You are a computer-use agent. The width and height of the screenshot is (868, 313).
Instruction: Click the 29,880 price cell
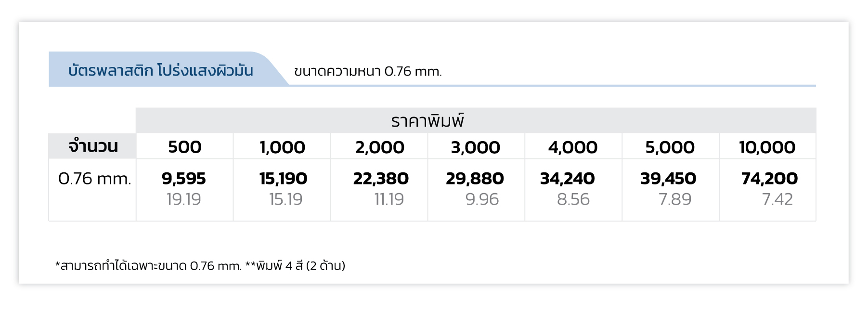click(x=476, y=190)
